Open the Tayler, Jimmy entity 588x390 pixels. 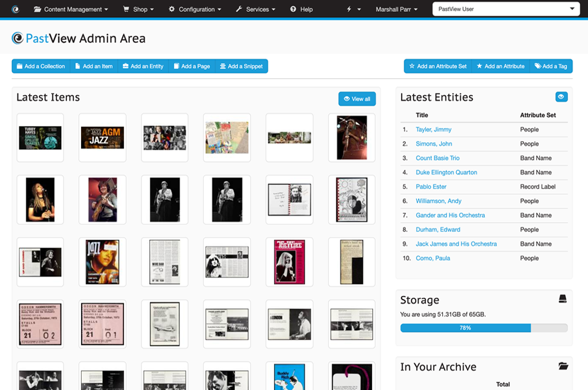point(433,129)
